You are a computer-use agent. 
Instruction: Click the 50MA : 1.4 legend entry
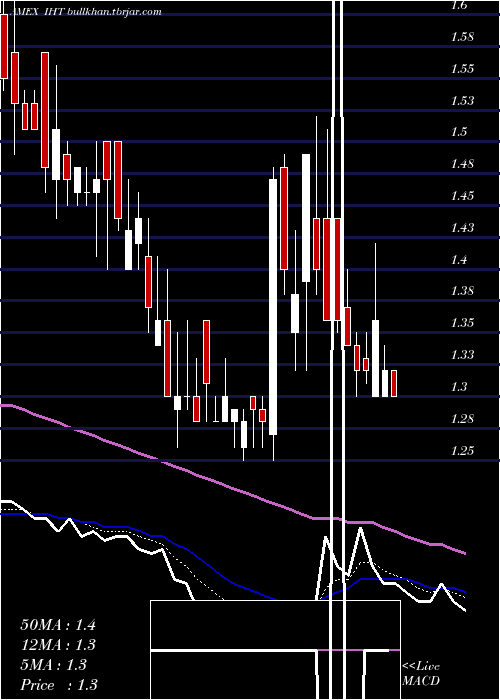(x=58, y=625)
